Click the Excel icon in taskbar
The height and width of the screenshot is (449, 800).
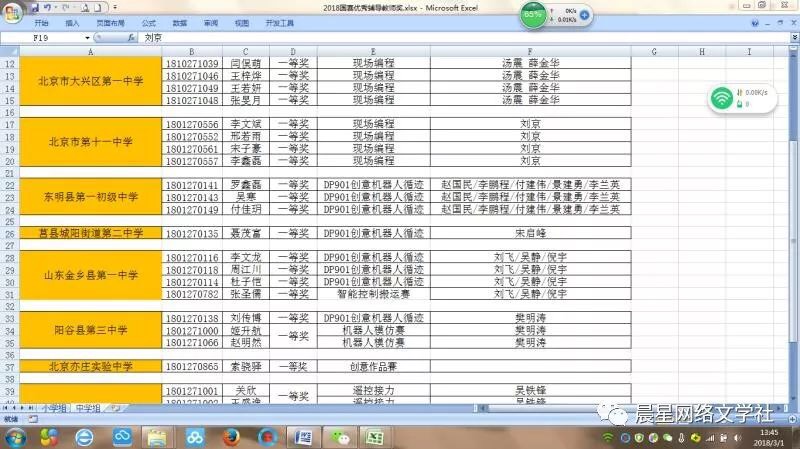click(375, 437)
